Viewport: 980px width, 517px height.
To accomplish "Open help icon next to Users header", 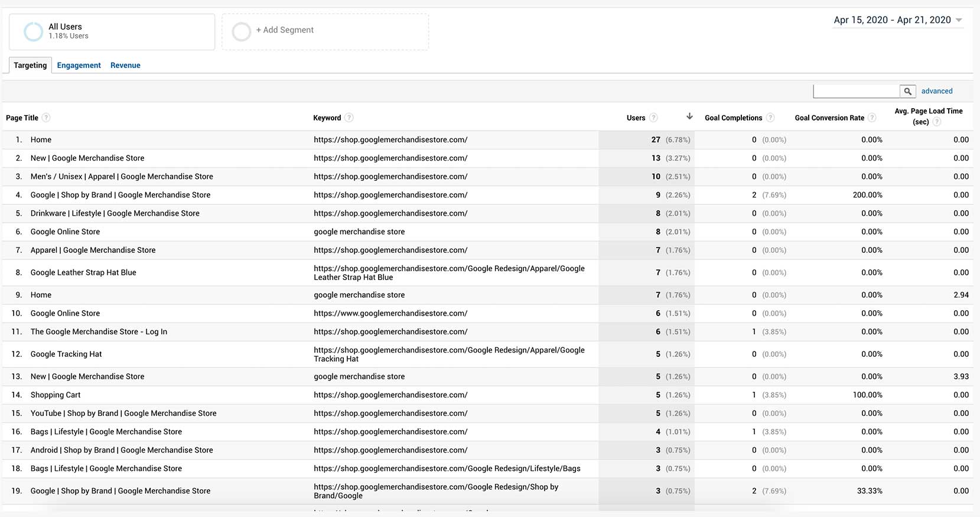I will [653, 118].
